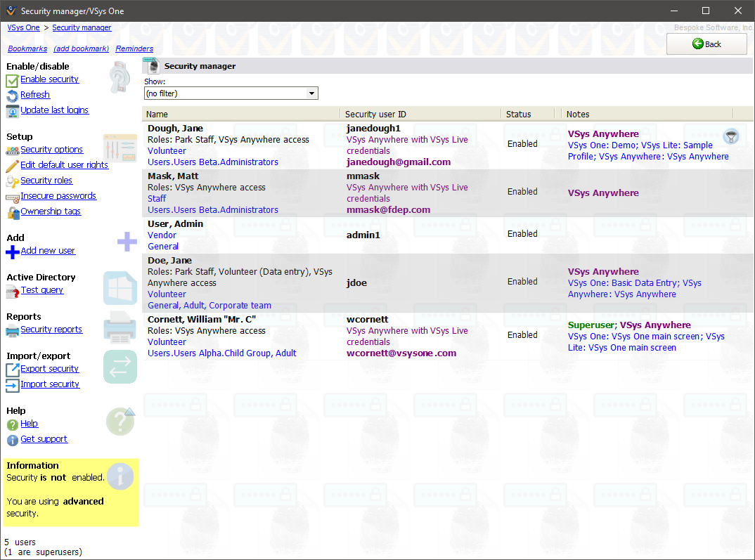Image resolution: width=755 pixels, height=560 pixels.
Task: Click the blue plus Add new user icon
Action: click(12, 252)
